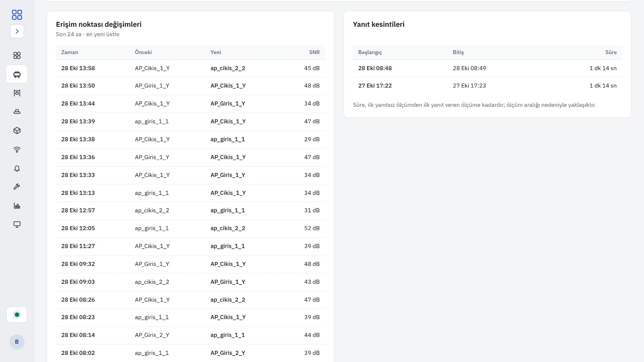
Task: Select the 28 Eki 08:48 outage row
Action: pyautogui.click(x=487, y=68)
